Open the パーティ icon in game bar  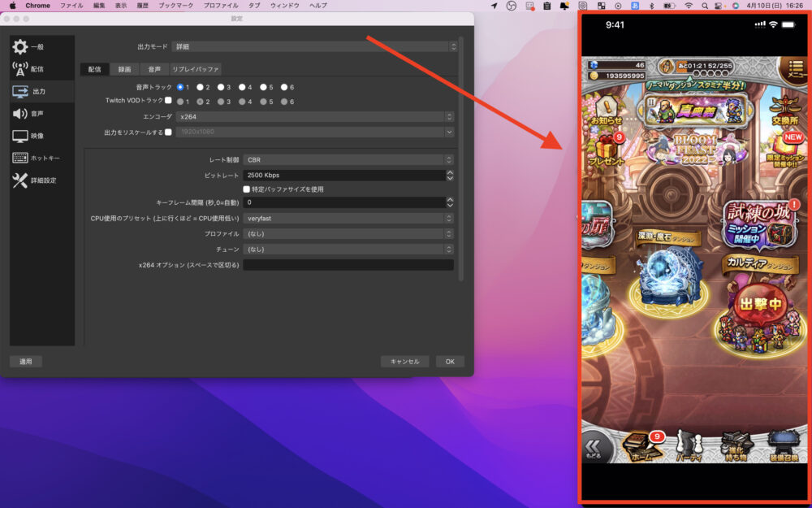point(689,446)
